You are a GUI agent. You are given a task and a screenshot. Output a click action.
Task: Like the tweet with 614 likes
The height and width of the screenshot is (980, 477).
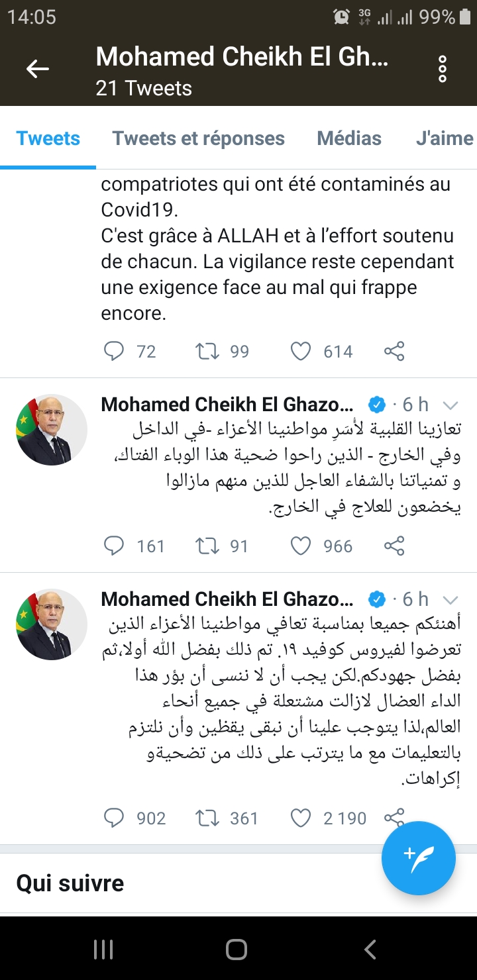[x=301, y=351]
